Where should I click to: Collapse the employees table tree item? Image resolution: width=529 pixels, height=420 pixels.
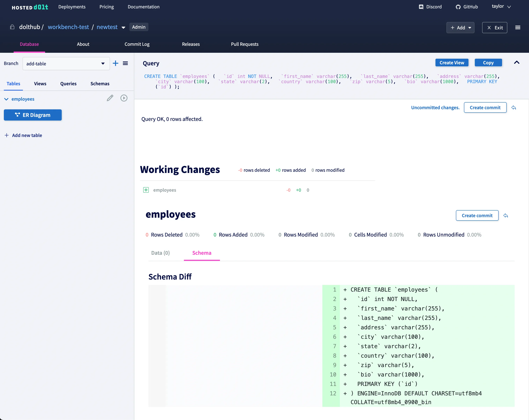(x=6, y=99)
